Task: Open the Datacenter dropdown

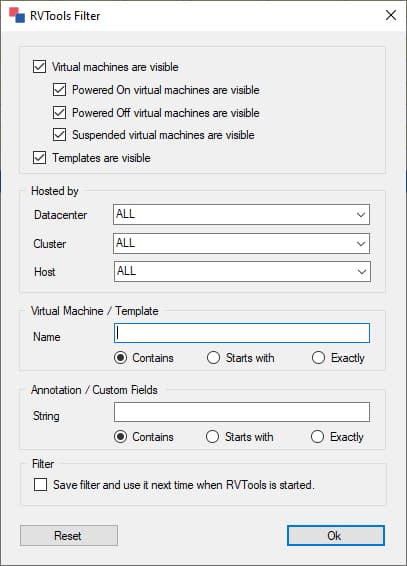Action: coord(241,214)
